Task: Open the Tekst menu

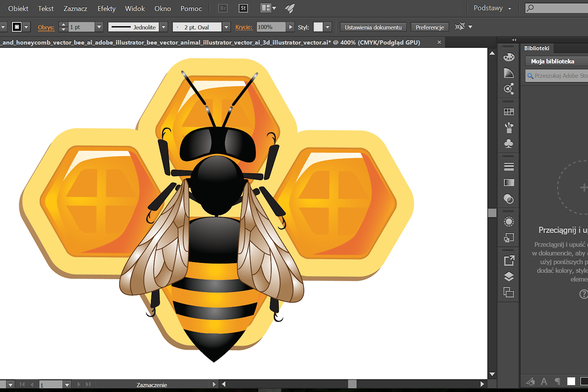Action: point(46,8)
